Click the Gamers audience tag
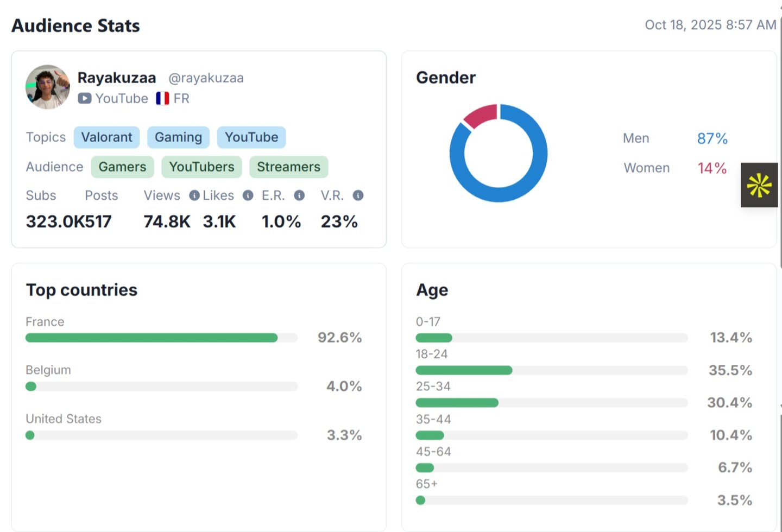Image resolution: width=782 pixels, height=532 pixels. [122, 167]
